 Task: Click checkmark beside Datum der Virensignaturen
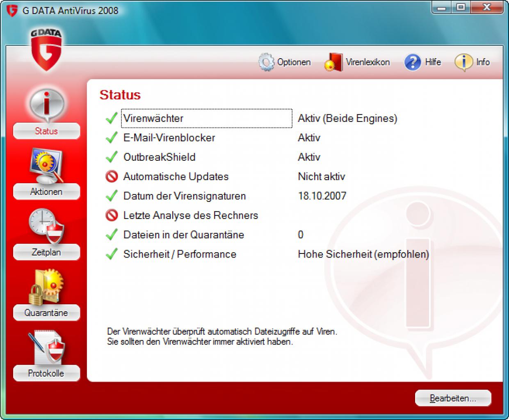tap(112, 196)
